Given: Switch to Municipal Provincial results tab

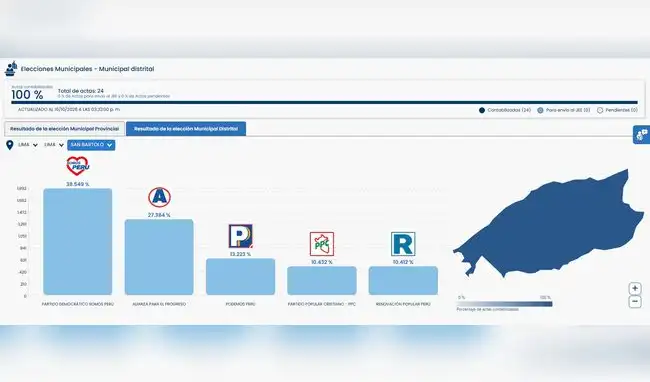Looking at the screenshot, I should (x=64, y=129).
